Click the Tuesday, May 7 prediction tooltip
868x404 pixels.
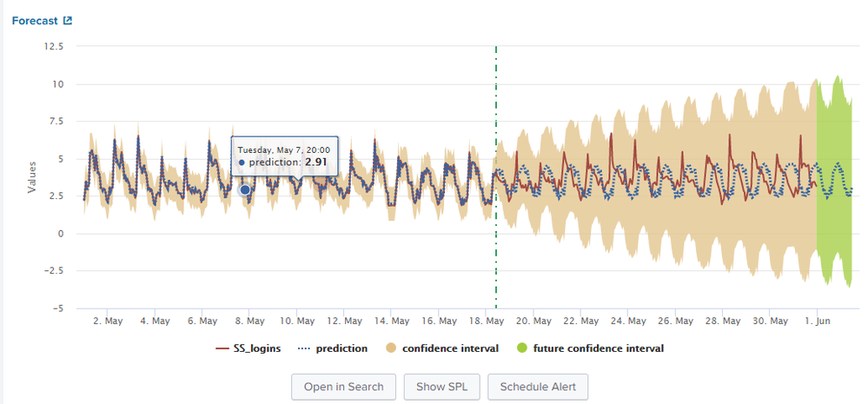coord(284,156)
